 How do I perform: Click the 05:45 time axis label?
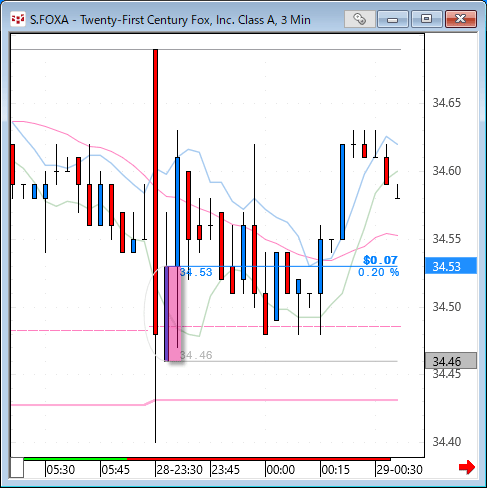click(115, 470)
